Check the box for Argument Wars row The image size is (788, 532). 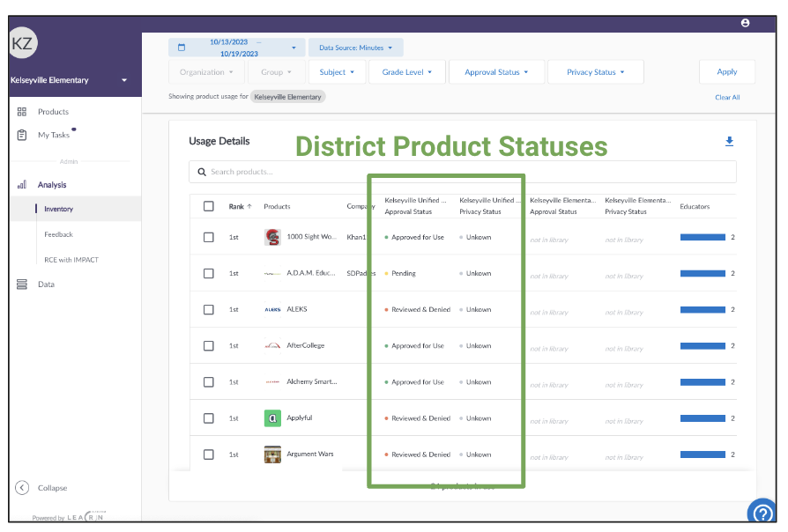pyautogui.click(x=209, y=454)
